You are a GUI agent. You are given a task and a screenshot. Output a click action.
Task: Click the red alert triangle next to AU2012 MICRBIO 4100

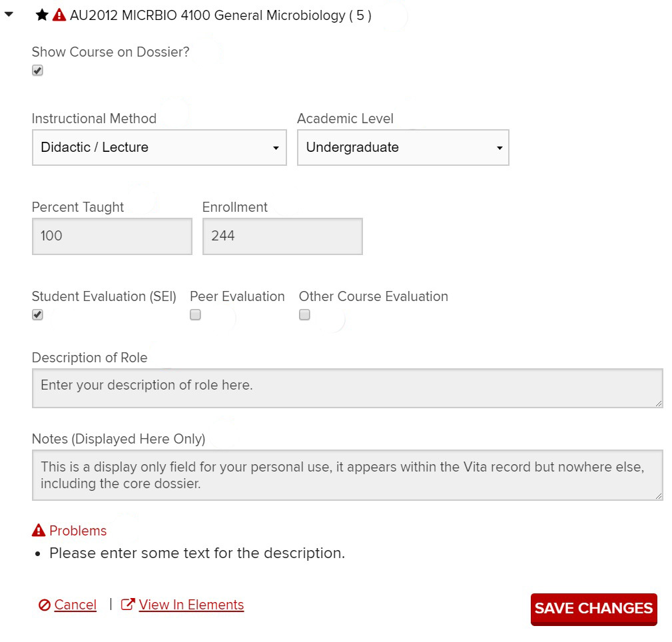click(x=59, y=14)
